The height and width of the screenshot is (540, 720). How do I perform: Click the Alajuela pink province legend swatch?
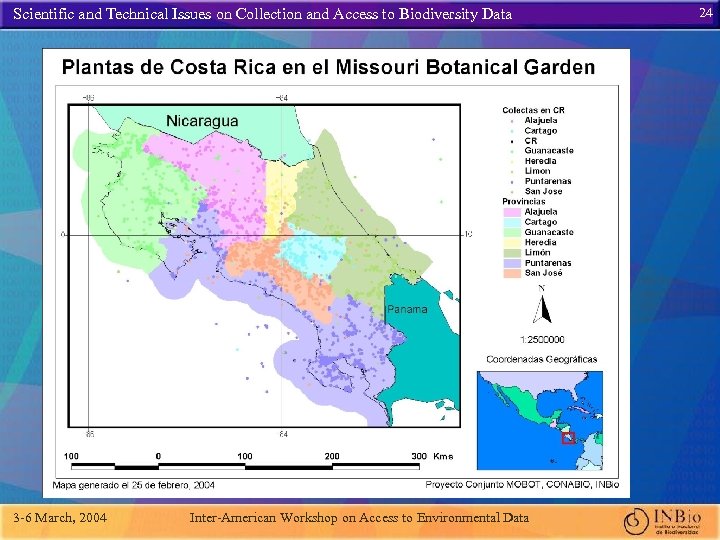tap(512, 212)
